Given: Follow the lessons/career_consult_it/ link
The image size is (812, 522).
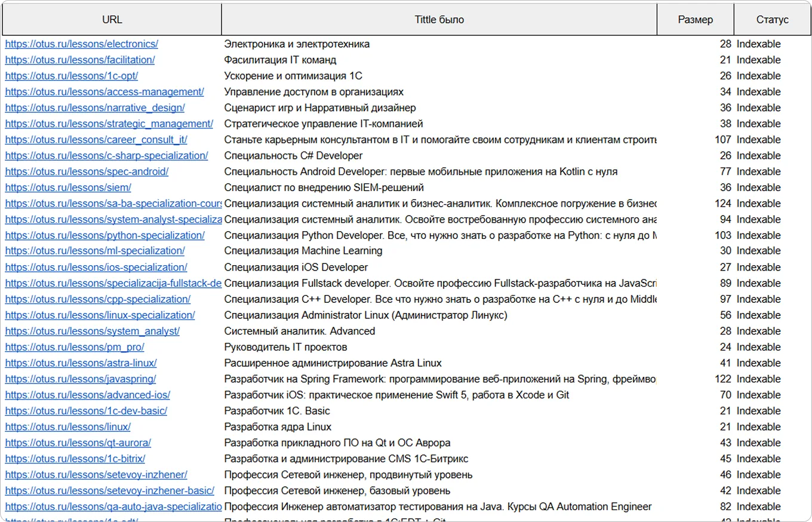Looking at the screenshot, I should [96, 140].
